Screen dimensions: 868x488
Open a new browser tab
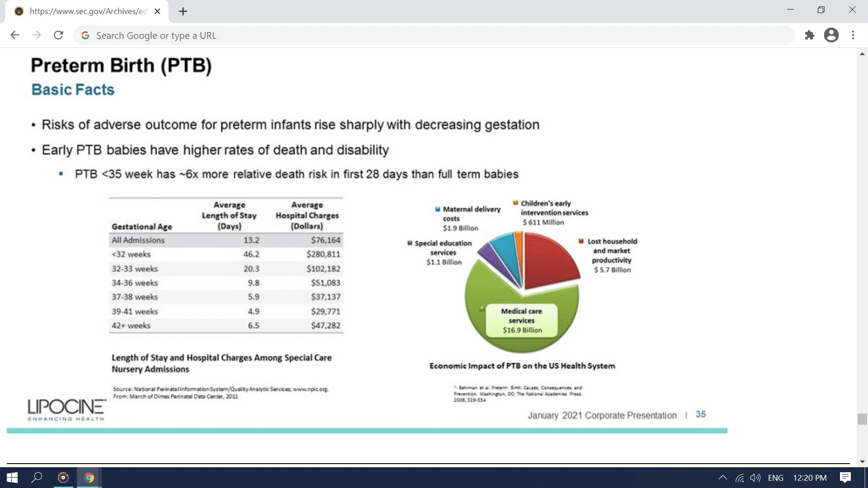183,12
